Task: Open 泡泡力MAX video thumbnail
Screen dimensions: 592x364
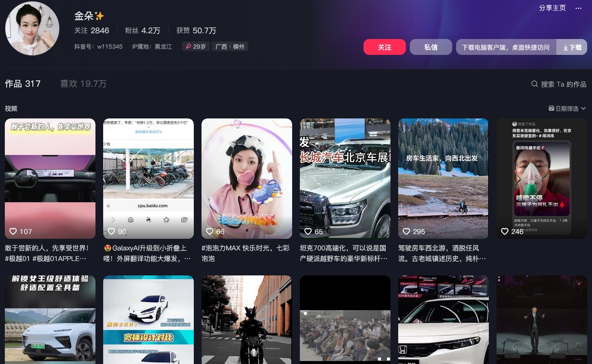Action: click(247, 179)
